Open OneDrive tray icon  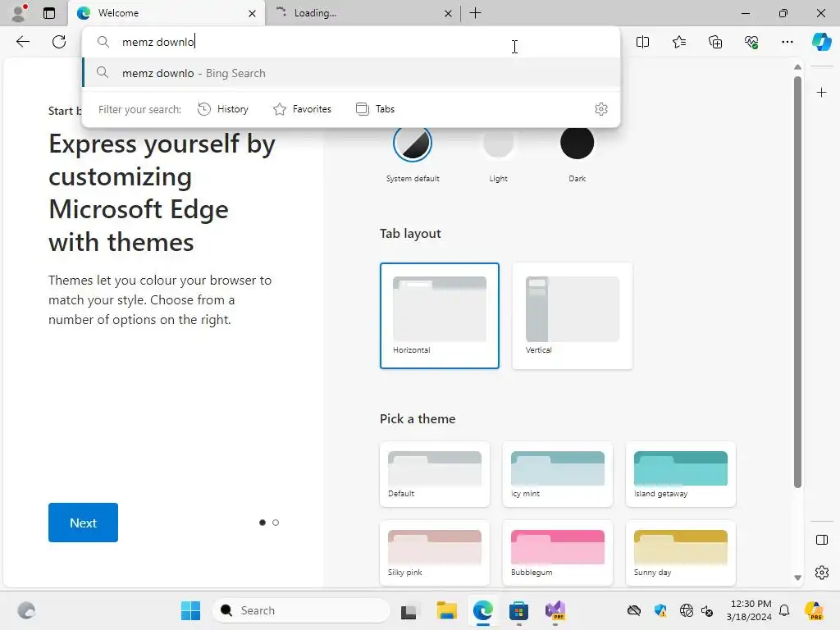[x=634, y=610]
